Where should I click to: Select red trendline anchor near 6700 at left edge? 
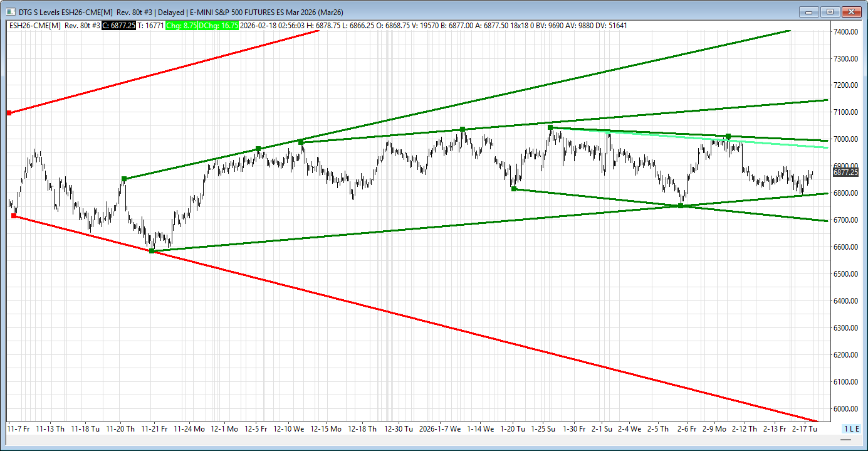(14, 216)
